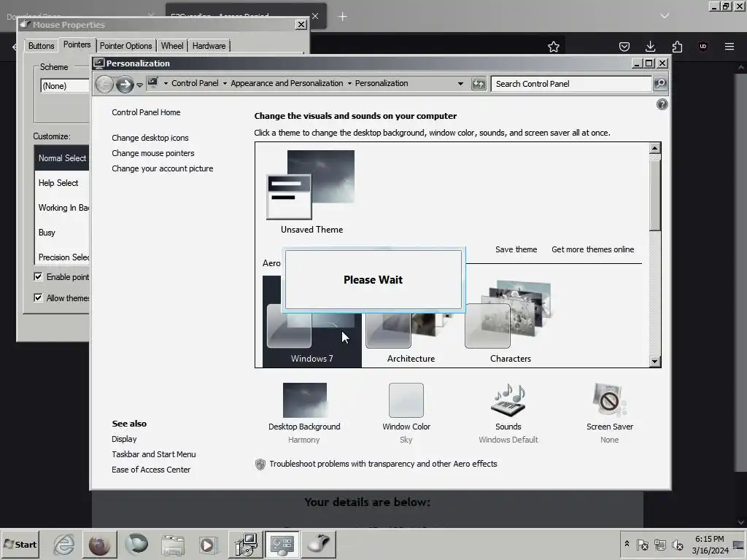Screen dimensions: 747x560
Task: Open the Start menu
Action: click(x=20, y=544)
